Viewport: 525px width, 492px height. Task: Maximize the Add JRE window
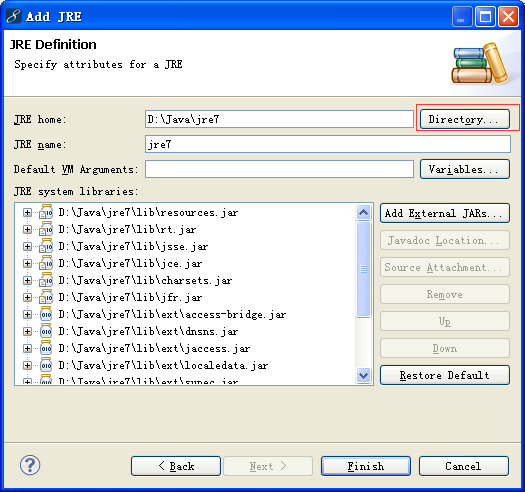tap(485, 16)
